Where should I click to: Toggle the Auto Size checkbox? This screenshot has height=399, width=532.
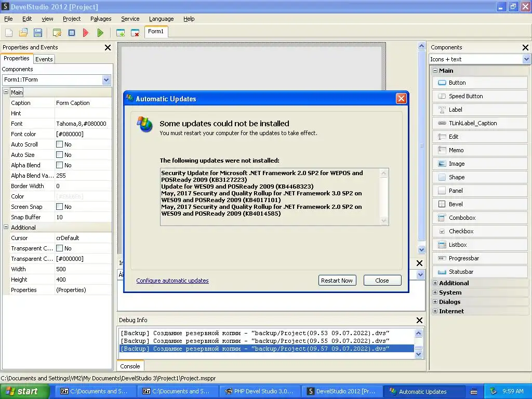[x=59, y=155]
